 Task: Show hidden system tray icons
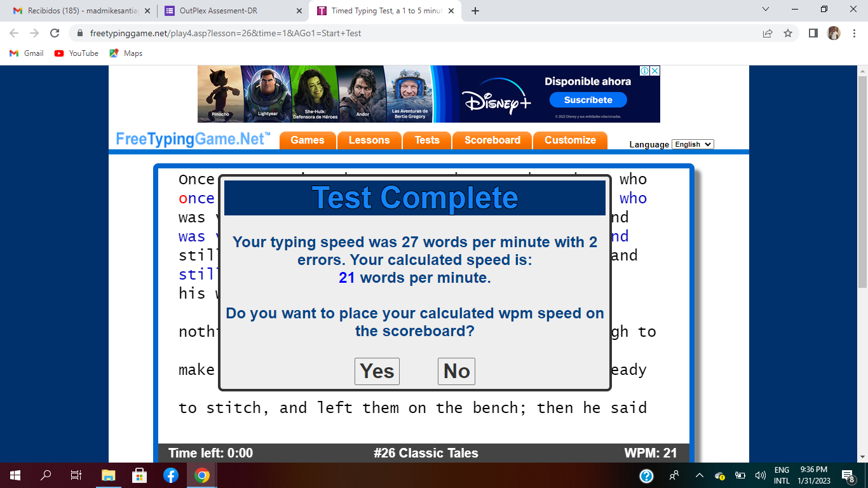click(x=700, y=475)
